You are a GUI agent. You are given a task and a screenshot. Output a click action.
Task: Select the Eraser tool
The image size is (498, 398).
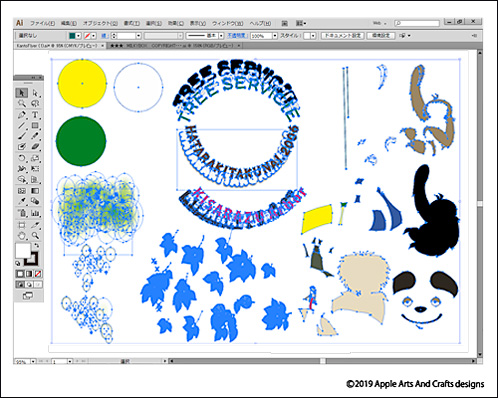coord(35,147)
